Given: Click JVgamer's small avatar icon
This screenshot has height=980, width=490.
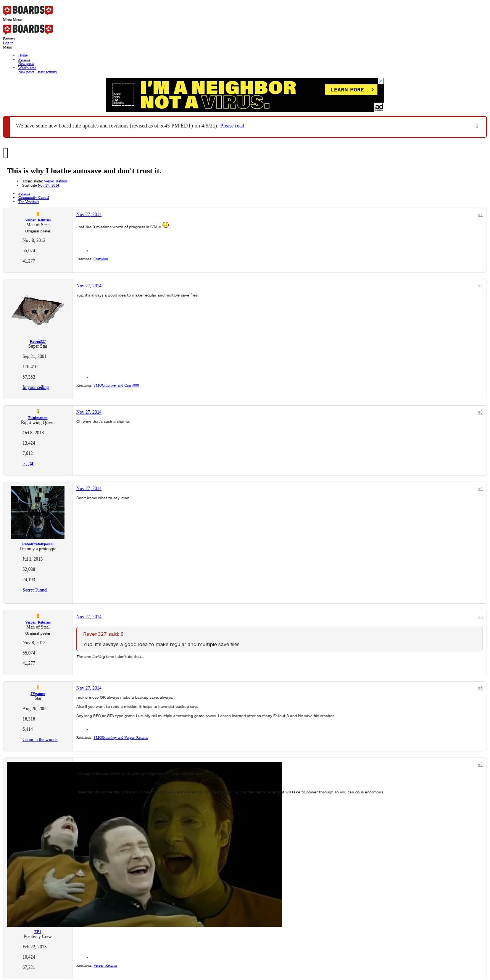Looking at the screenshot, I should 38,687.
